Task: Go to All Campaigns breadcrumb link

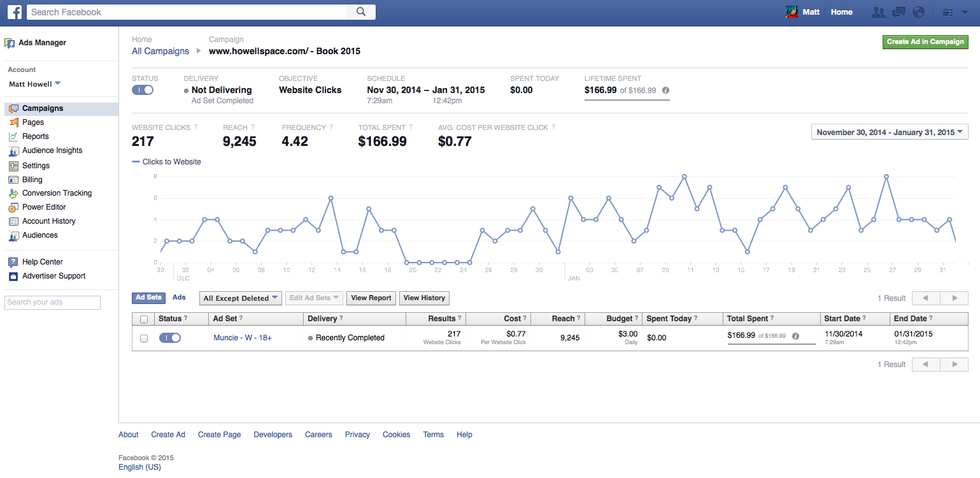Action: pyautogui.click(x=160, y=51)
